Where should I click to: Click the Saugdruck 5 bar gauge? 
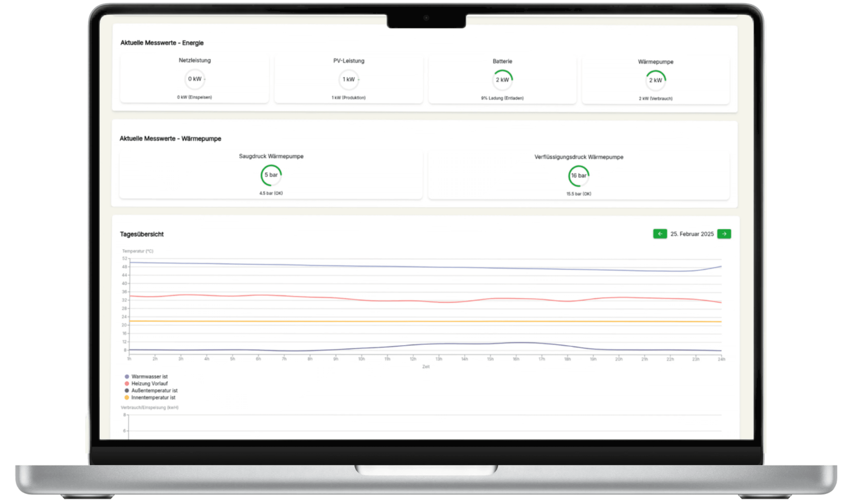pos(271,175)
